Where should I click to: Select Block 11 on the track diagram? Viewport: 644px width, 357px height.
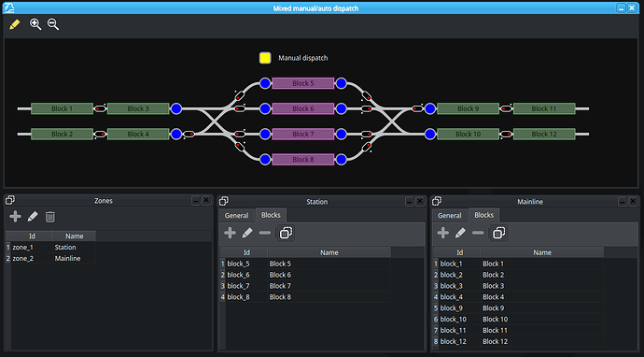click(x=544, y=108)
